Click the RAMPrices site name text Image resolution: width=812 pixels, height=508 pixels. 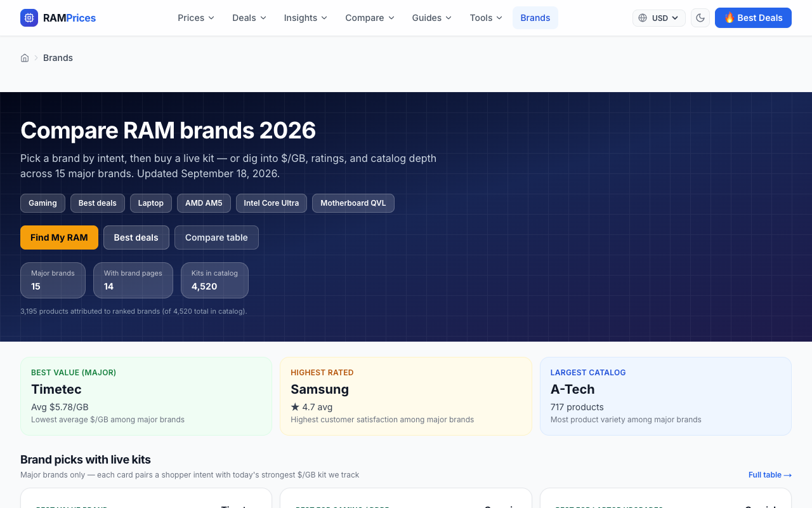69,18
